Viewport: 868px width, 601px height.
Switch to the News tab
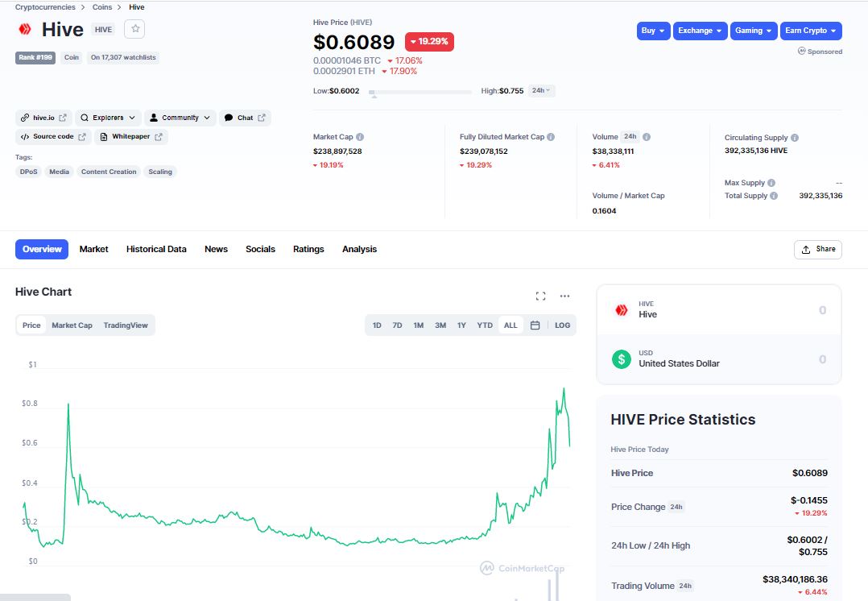coord(216,249)
